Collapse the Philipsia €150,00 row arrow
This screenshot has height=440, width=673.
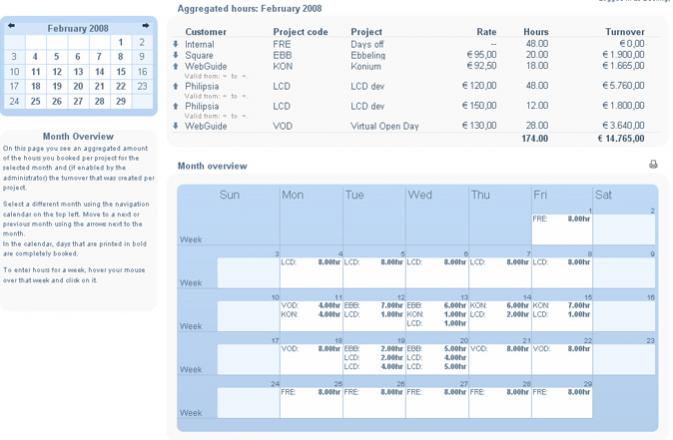(176, 106)
